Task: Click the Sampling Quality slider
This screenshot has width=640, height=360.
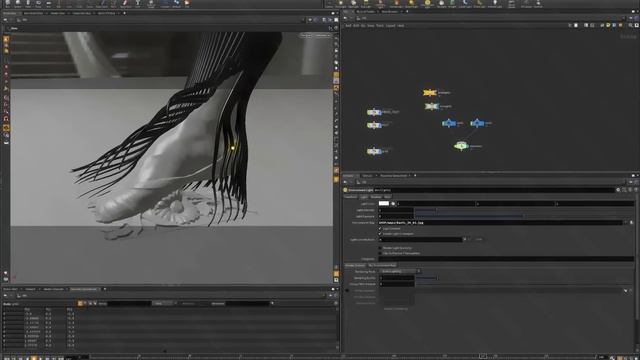Action: (524, 278)
